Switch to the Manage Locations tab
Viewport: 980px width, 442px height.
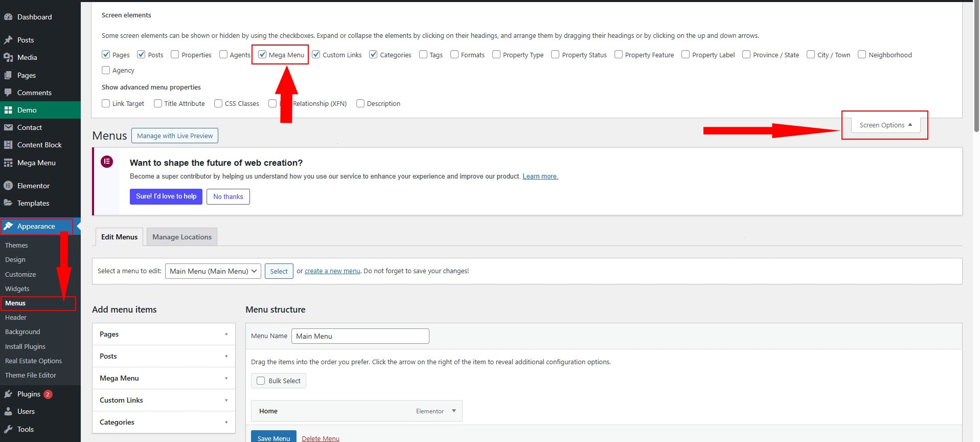click(181, 237)
